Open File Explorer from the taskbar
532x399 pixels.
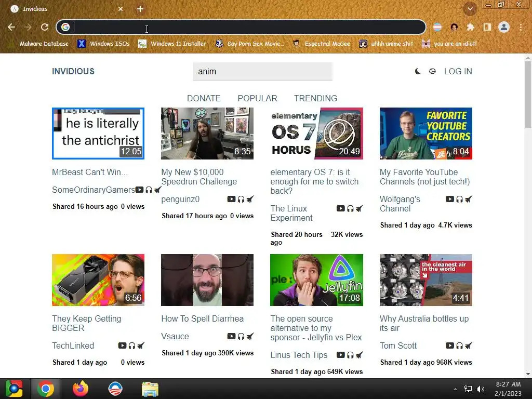point(150,389)
